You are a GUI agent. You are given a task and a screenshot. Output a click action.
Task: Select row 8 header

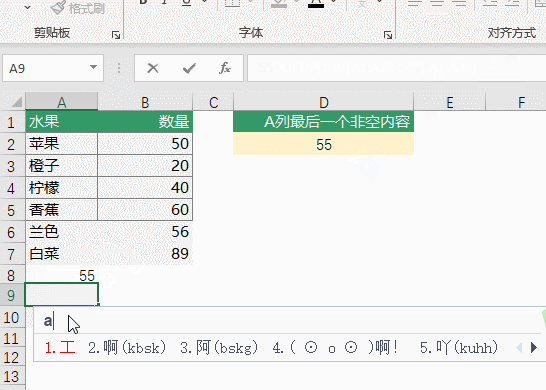click(12, 275)
